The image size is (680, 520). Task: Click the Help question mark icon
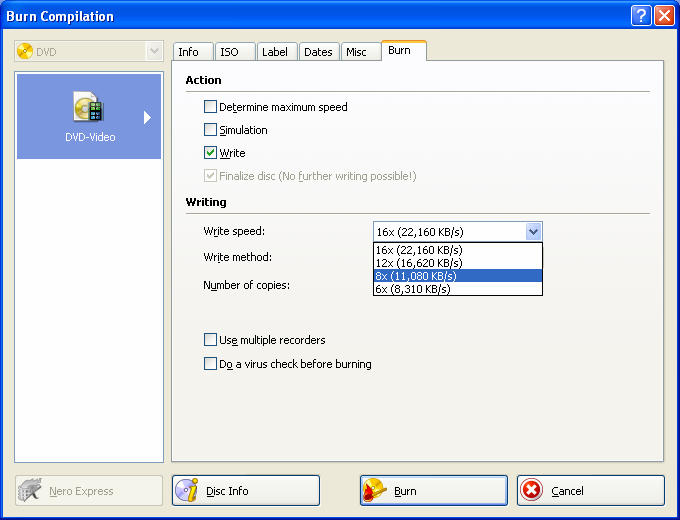[641, 16]
